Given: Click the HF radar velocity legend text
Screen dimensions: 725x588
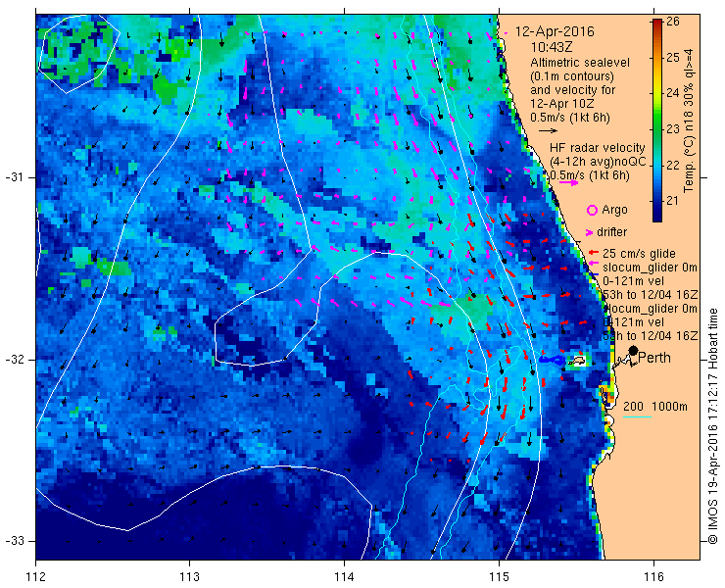Looking at the screenshot, I should [598, 148].
